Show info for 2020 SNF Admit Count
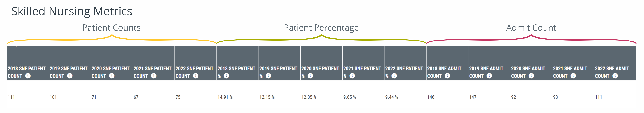 point(531,76)
